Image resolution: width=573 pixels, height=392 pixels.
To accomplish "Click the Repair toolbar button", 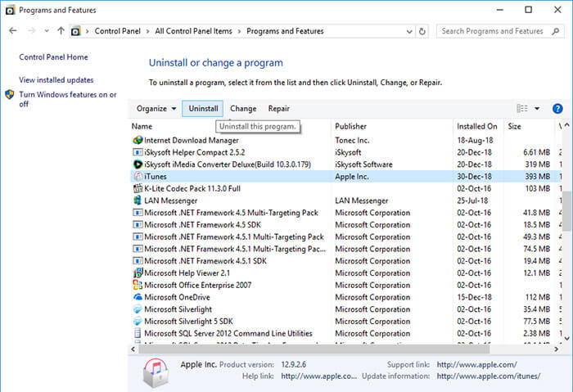I will pyautogui.click(x=278, y=109).
